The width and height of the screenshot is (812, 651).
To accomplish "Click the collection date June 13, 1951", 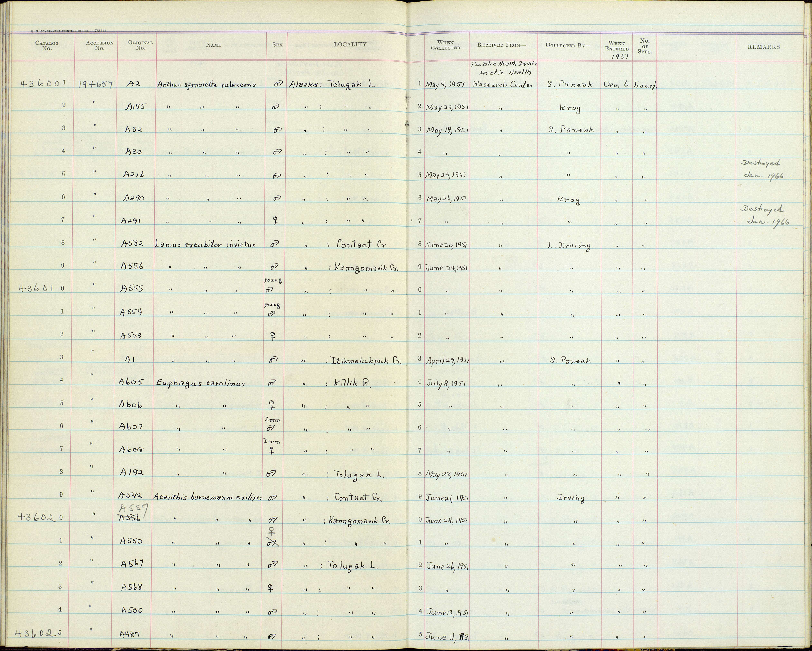I will 448,612.
